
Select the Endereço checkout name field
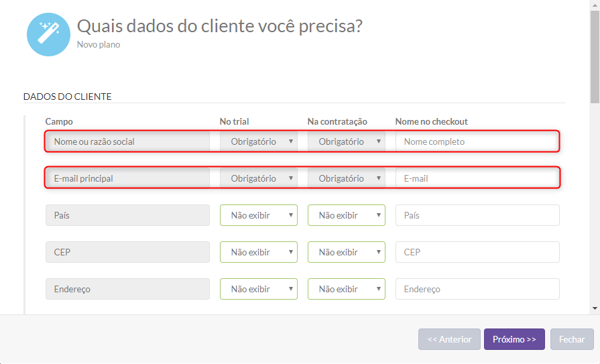[477, 289]
